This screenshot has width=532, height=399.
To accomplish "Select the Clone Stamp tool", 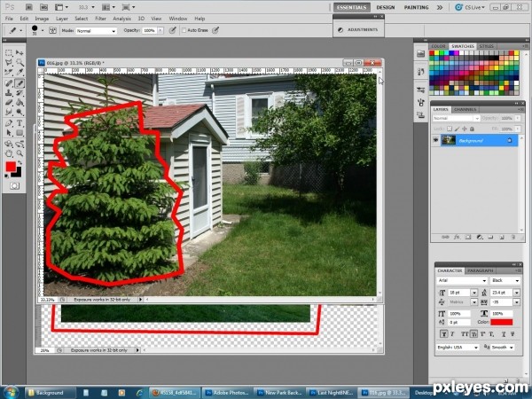I will (9, 92).
